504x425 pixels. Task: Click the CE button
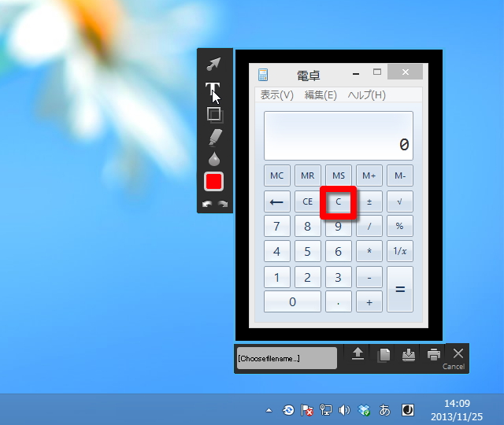(x=308, y=201)
